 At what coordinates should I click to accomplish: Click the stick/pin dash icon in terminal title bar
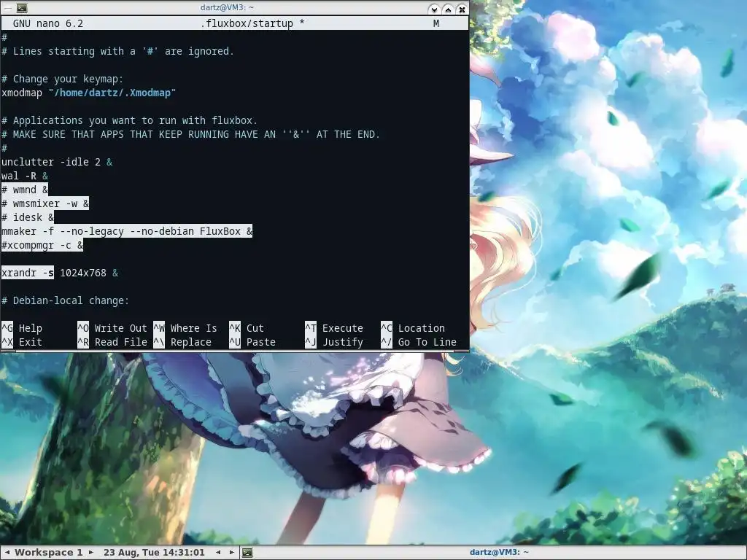tap(7, 8)
